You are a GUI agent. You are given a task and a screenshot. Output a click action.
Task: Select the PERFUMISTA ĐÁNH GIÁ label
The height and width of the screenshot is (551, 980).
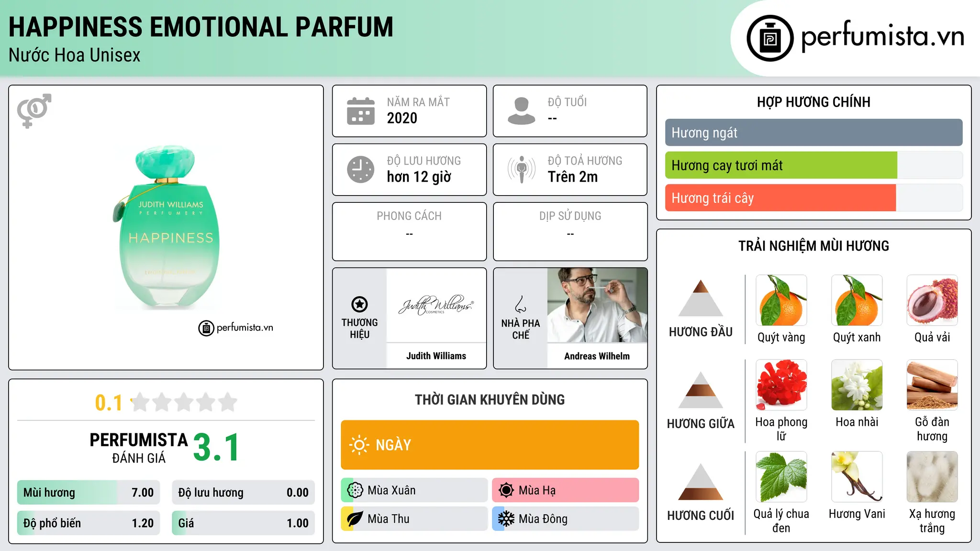coord(139,448)
